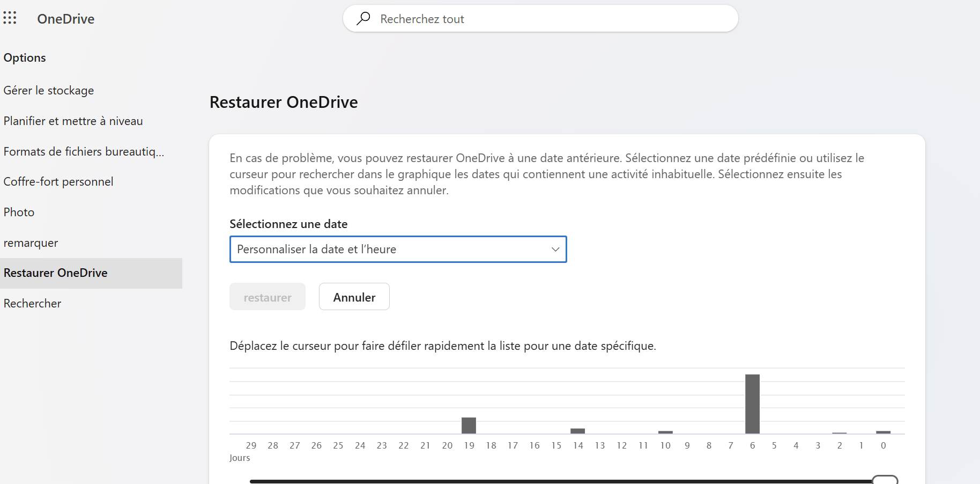This screenshot has width=980, height=484.
Task: Click the search magnifier icon
Action: tap(363, 18)
